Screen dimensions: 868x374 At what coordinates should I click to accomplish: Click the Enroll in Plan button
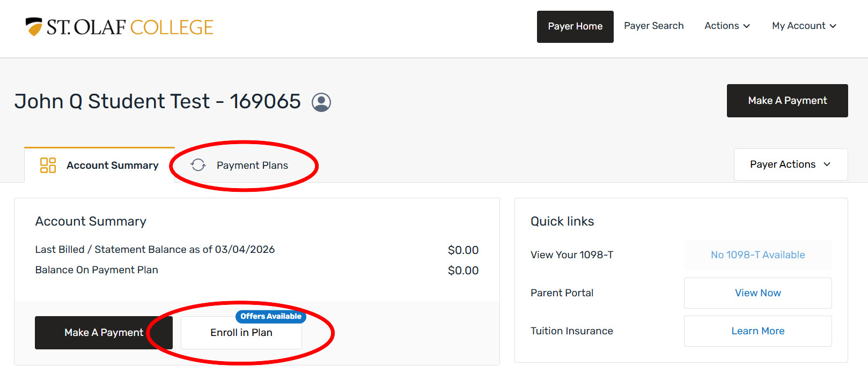(x=241, y=333)
